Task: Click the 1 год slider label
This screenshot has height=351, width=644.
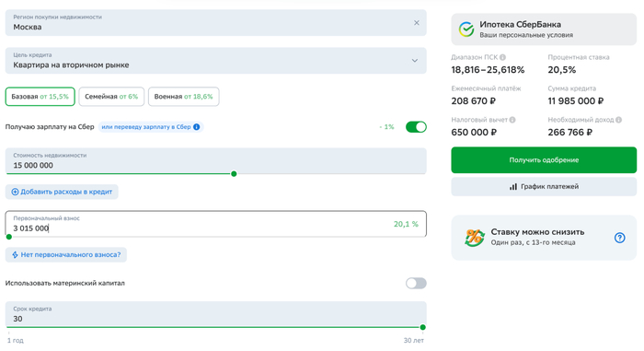Action: pos(16,341)
